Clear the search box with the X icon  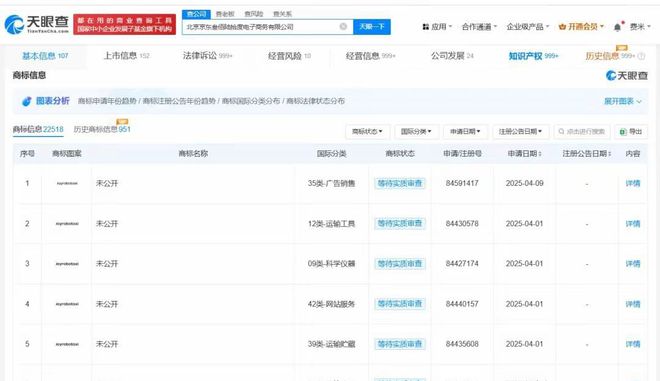(343, 27)
